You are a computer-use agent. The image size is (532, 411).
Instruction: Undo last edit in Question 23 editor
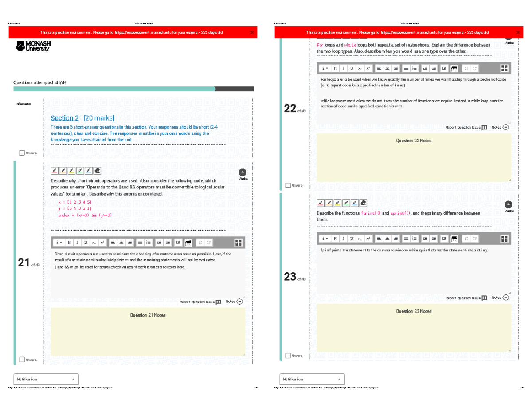click(466, 239)
